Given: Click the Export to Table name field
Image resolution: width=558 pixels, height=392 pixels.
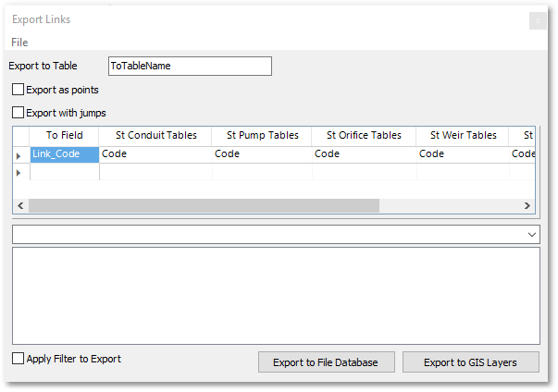Looking at the screenshot, I should pos(190,66).
